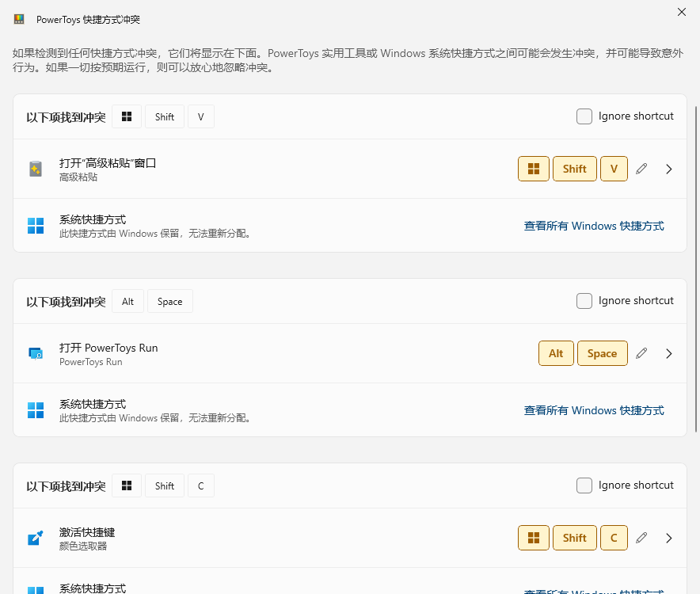Click the highlighted V key for Advanced Paste
Image resolution: width=700 pixels, height=594 pixels.
coord(614,169)
